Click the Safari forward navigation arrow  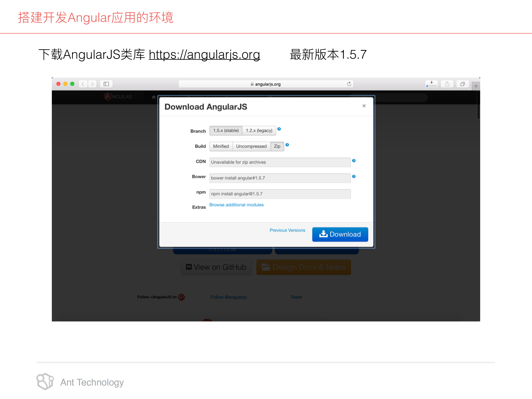click(92, 84)
